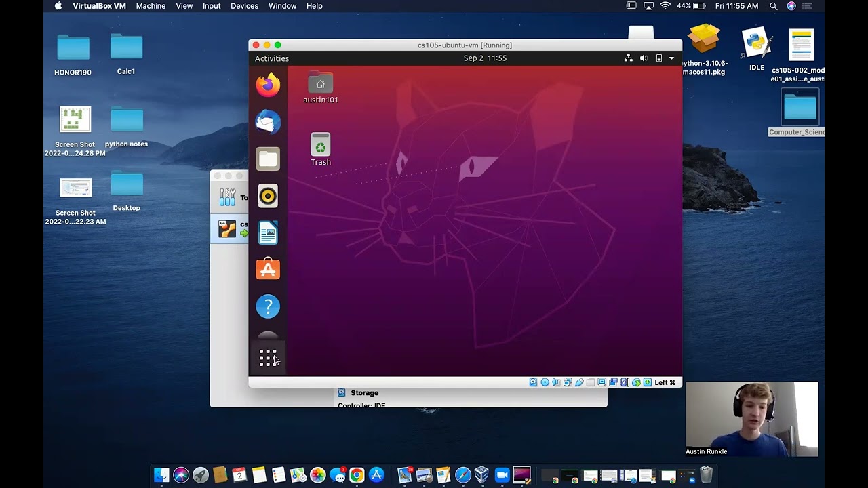
Task: Click the Ubuntu network status icon
Action: click(x=629, y=58)
